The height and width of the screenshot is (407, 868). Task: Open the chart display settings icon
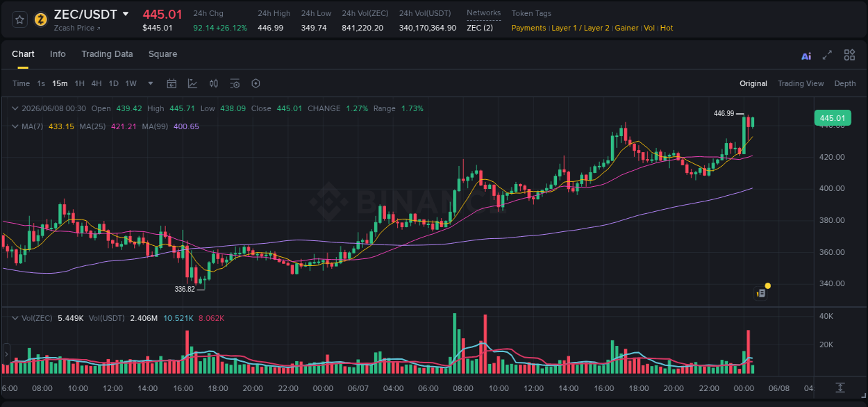coord(235,83)
